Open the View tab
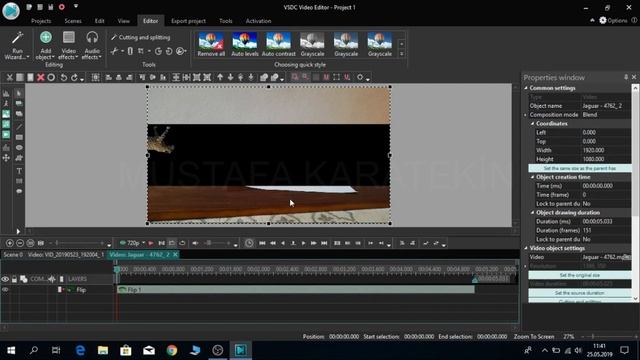The width and height of the screenshot is (640, 360). pos(124,21)
